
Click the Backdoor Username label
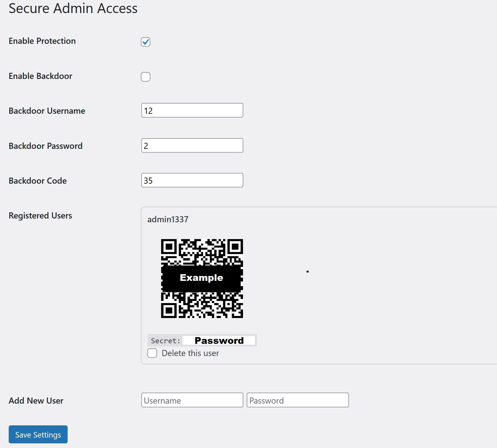pos(47,111)
